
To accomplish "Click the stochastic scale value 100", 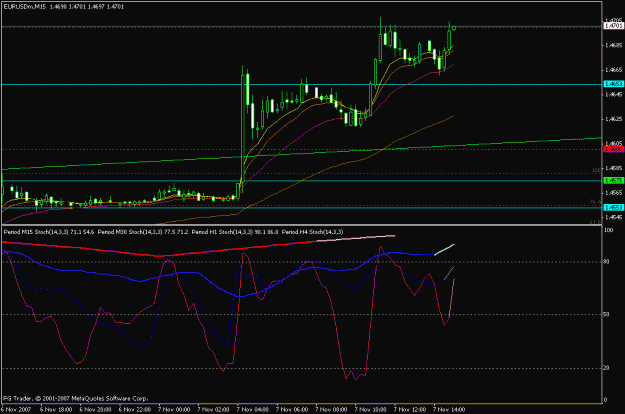I will tap(609, 230).
